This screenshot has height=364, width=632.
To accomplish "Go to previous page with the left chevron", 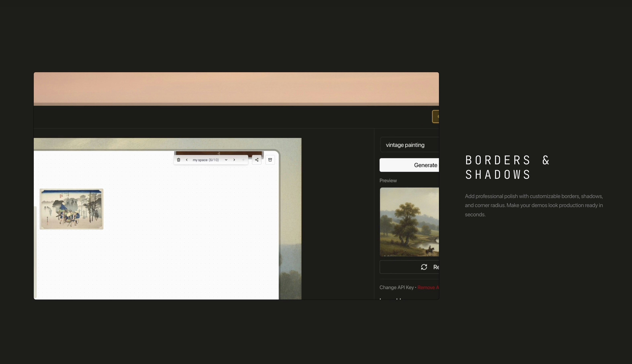I will [187, 160].
